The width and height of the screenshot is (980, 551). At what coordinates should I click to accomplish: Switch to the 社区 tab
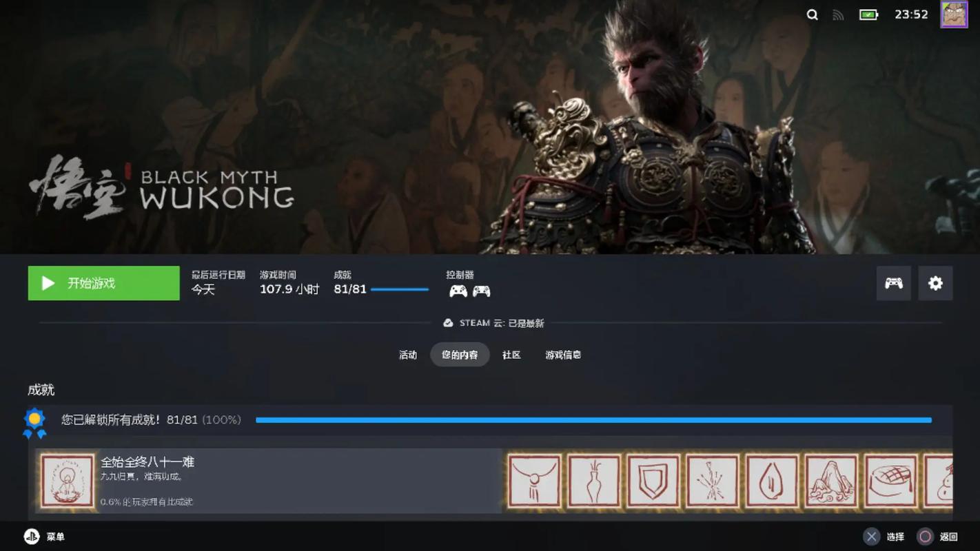[511, 355]
